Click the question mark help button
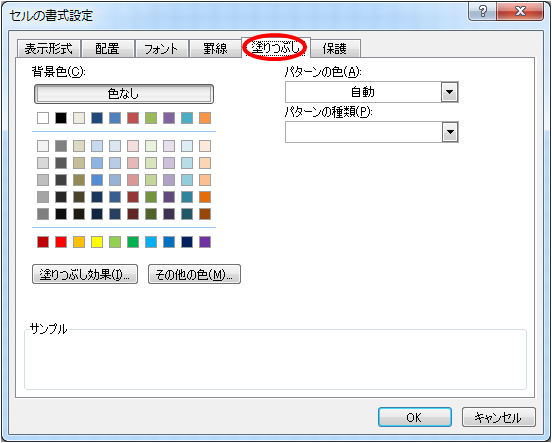The height and width of the screenshot is (443, 552). 483,11
